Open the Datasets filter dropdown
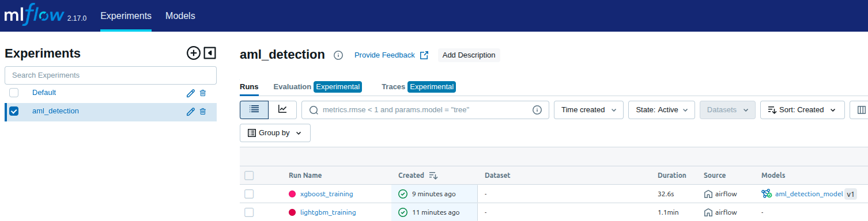 727,110
